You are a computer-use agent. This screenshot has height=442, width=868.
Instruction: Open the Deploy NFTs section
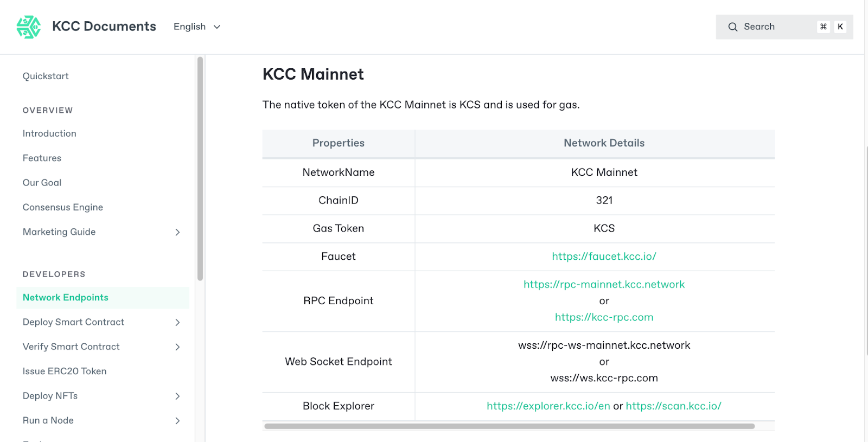click(50, 396)
